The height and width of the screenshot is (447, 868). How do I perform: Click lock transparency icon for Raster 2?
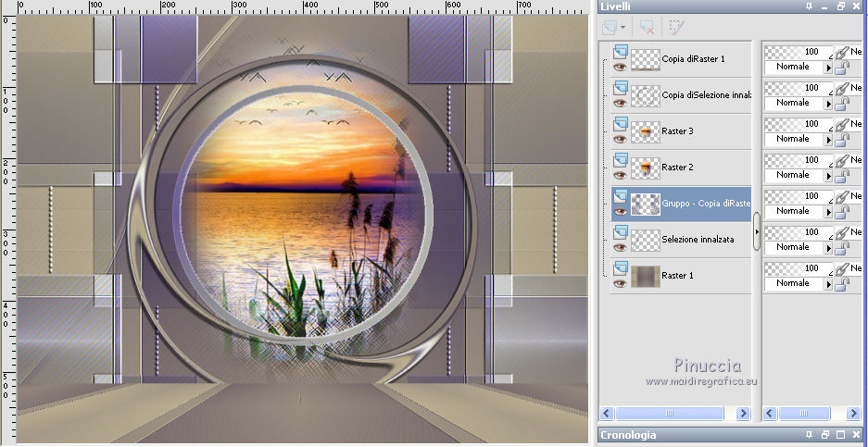(842, 175)
